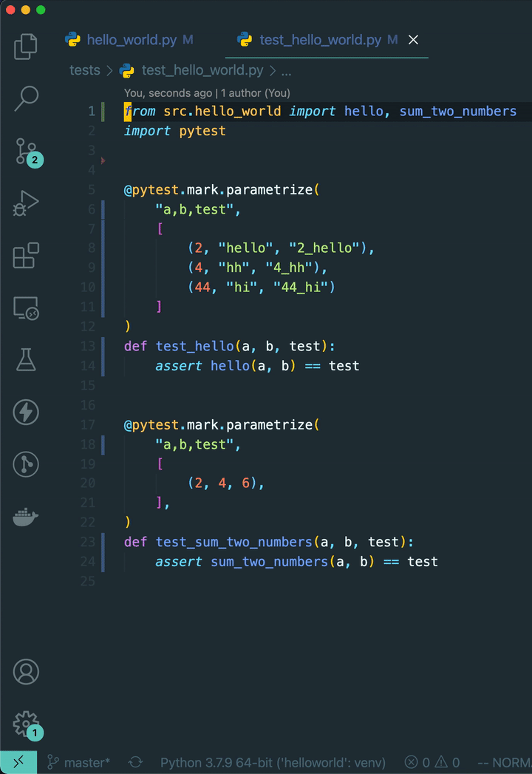Select the test_hello_world.py tab

(319, 40)
